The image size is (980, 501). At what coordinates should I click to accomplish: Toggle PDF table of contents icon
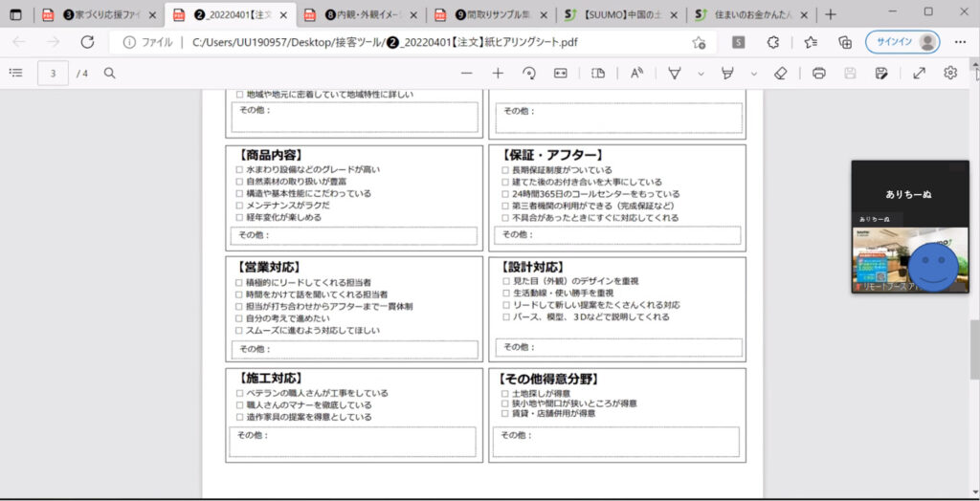[x=15, y=73]
